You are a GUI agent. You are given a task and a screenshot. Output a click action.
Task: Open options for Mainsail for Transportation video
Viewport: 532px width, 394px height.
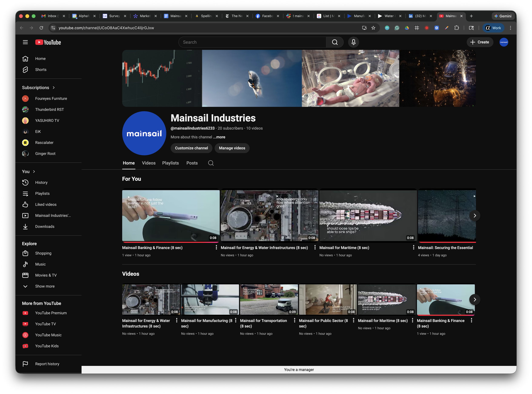pos(295,320)
